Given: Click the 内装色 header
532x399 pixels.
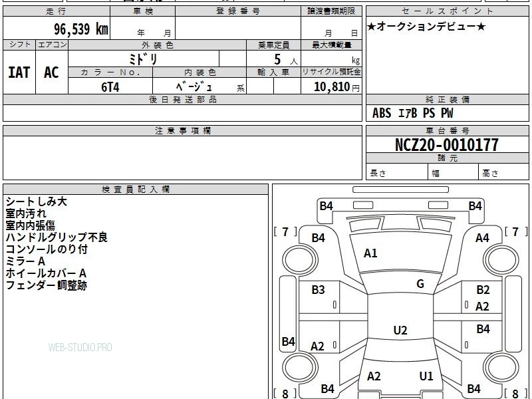Looking at the screenshot, I should (199, 72).
